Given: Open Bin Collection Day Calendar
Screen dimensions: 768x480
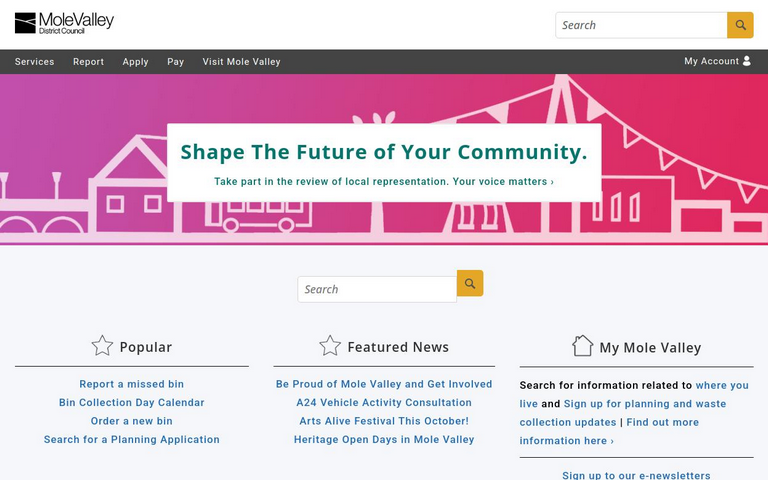Looking at the screenshot, I should pos(132,403).
